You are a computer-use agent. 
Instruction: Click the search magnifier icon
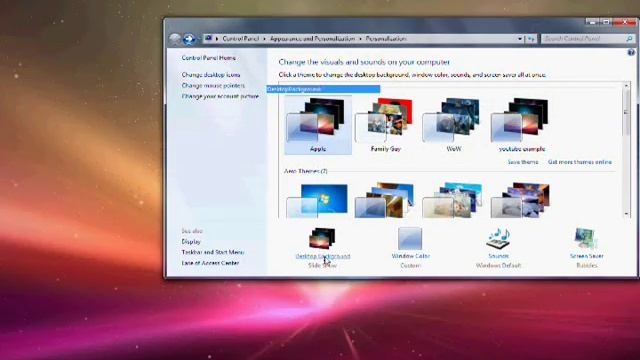(630, 39)
